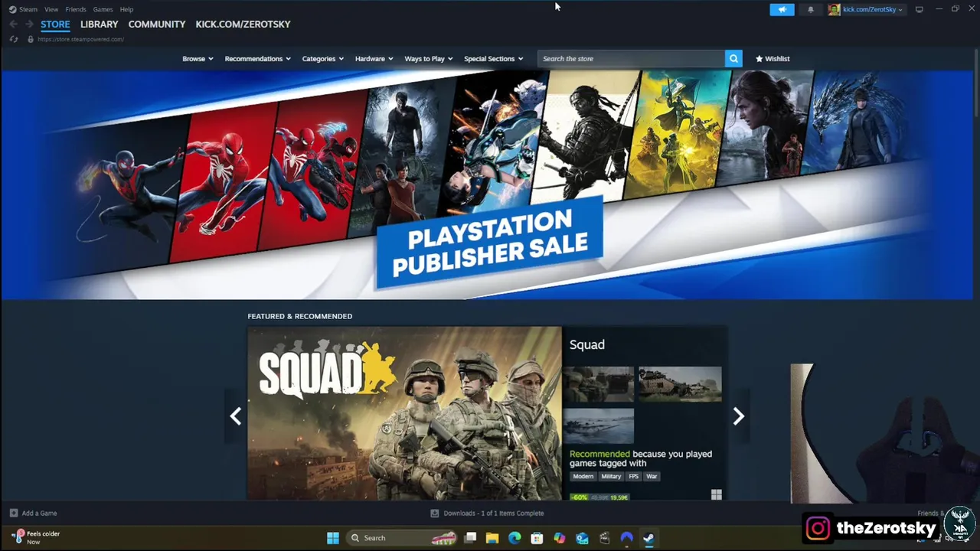Select Squad helicopter screenshot thumbnail

click(598, 425)
